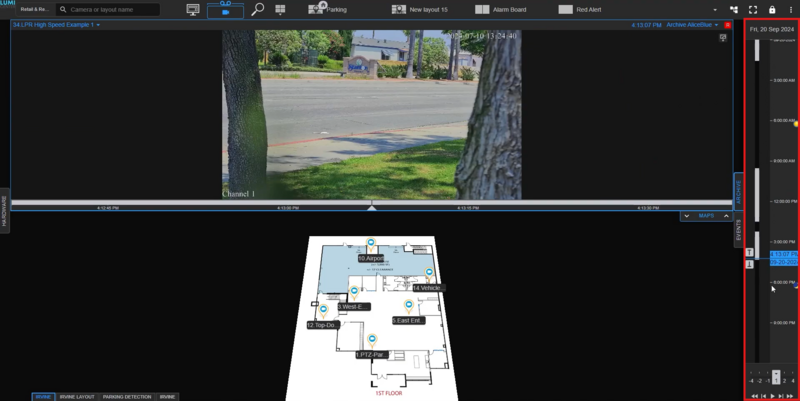Click the 10.Airport camera pin on map
Image resolution: width=800 pixels, height=401 pixels.
pyautogui.click(x=370, y=243)
